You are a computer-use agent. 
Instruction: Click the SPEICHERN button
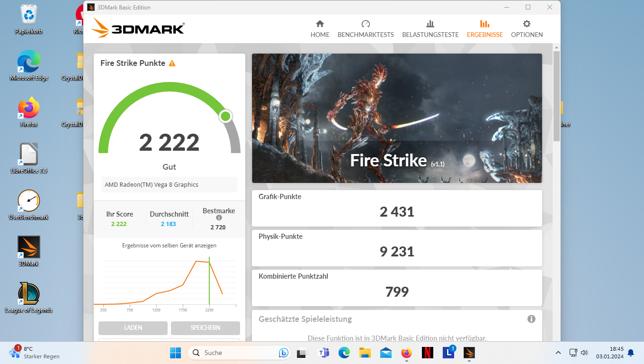206,328
